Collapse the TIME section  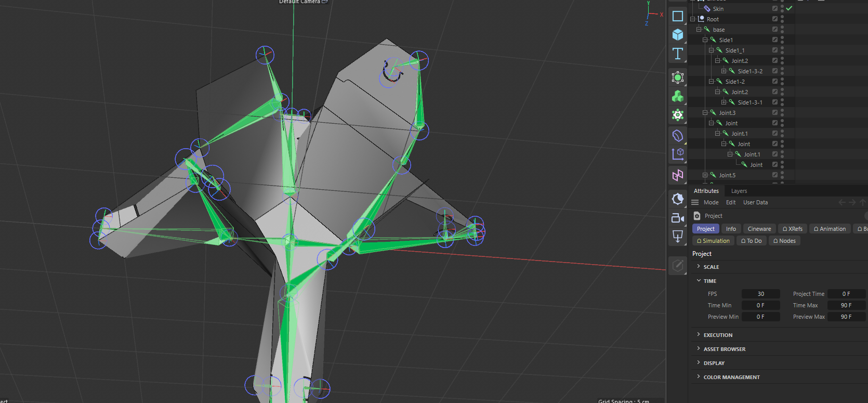click(x=699, y=281)
